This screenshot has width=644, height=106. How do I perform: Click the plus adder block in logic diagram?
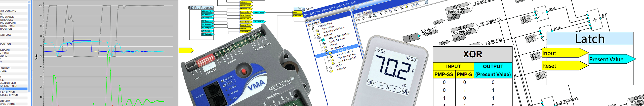click(595, 20)
